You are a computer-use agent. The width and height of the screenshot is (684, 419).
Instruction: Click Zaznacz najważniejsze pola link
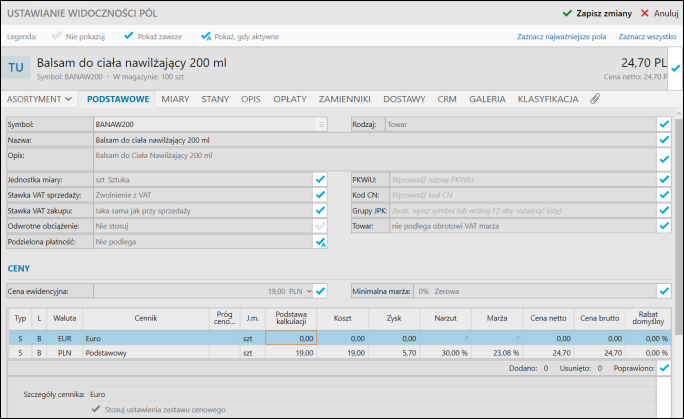[561, 36]
